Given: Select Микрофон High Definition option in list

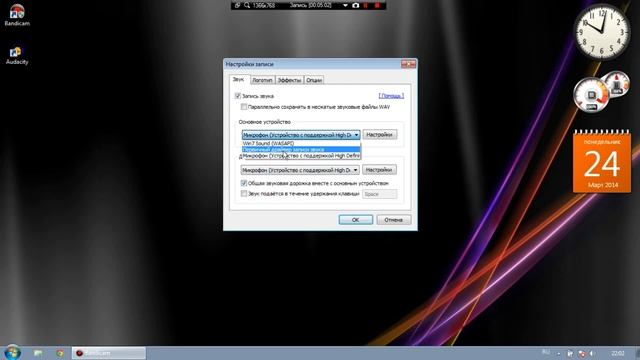Looking at the screenshot, I should (301, 156).
